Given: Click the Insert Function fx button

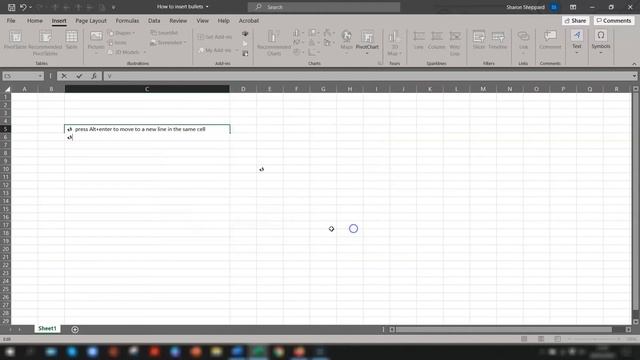Looking at the screenshot, I should 94,76.
